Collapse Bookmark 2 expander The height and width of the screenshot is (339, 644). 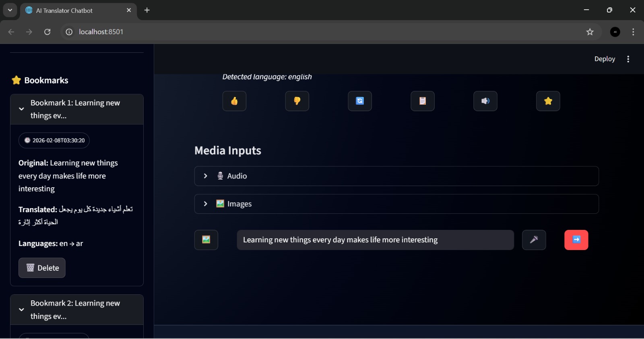point(77,310)
